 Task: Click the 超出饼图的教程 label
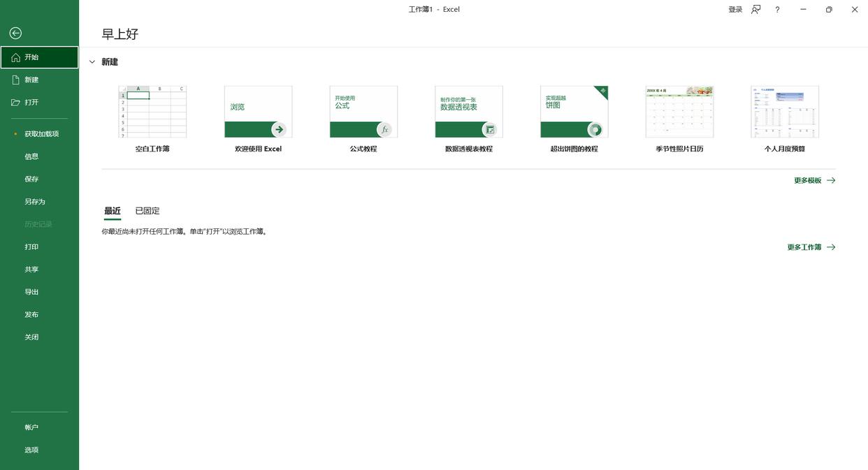tap(574, 149)
